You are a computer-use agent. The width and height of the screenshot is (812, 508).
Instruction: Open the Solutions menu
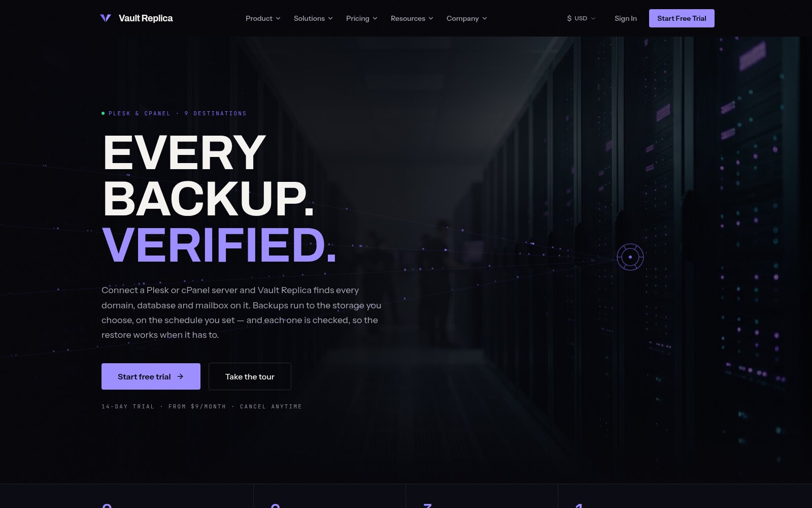(x=313, y=18)
